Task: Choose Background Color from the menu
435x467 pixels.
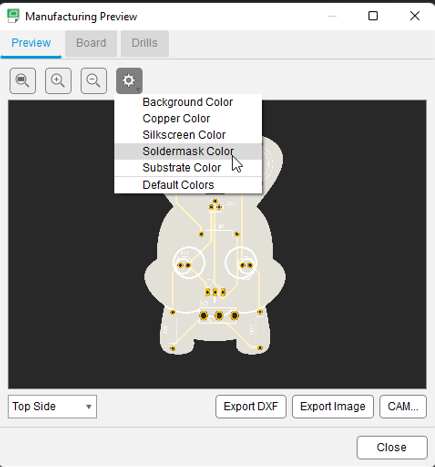Action: [188, 102]
